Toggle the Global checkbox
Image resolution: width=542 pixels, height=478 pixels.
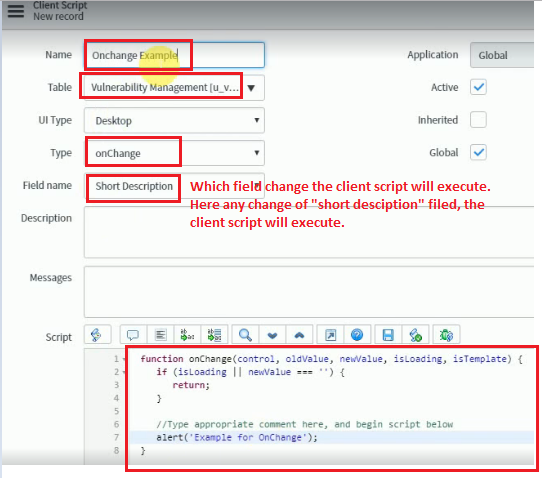click(x=478, y=152)
